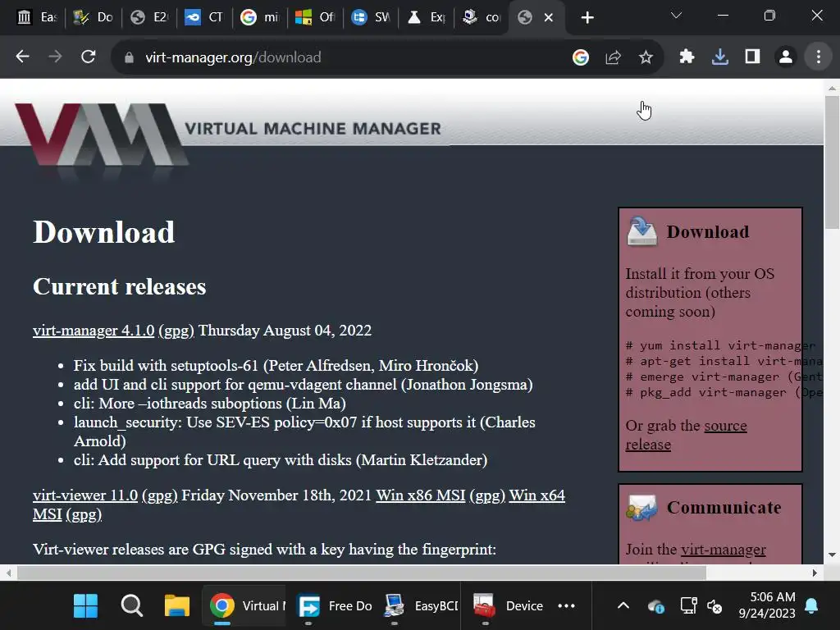The width and height of the screenshot is (840, 630).
Task: Switch to the 'Eas' tab
Action: pyautogui.click(x=37, y=18)
